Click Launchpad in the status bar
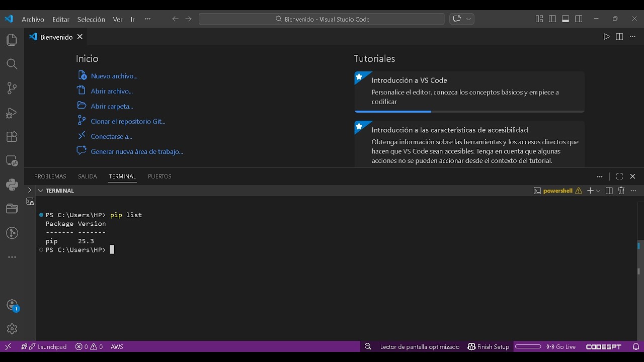This screenshot has width=644, height=362. 44,346
